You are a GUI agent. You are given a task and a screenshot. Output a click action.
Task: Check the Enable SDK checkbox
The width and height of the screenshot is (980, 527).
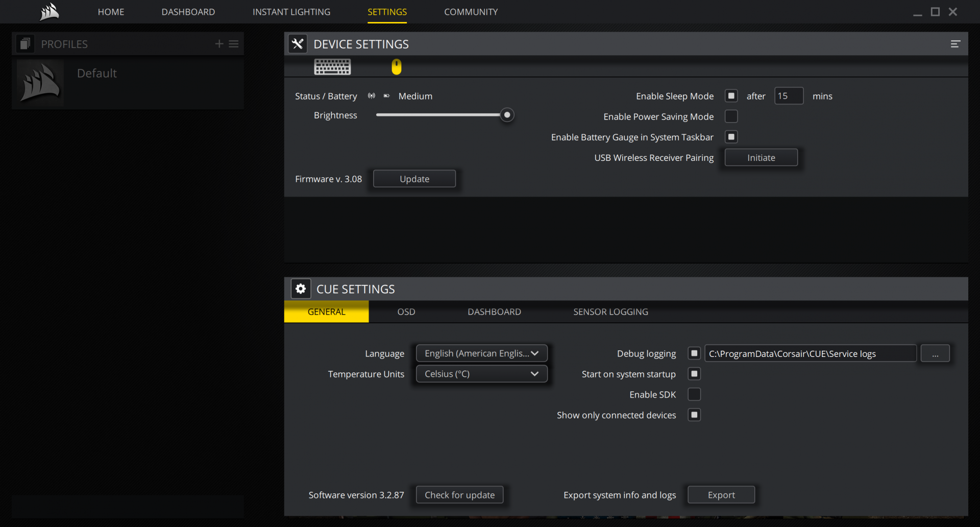(x=694, y=394)
